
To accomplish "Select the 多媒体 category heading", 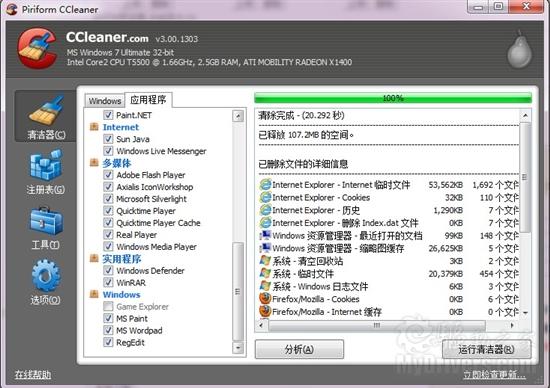I will click(x=117, y=163).
